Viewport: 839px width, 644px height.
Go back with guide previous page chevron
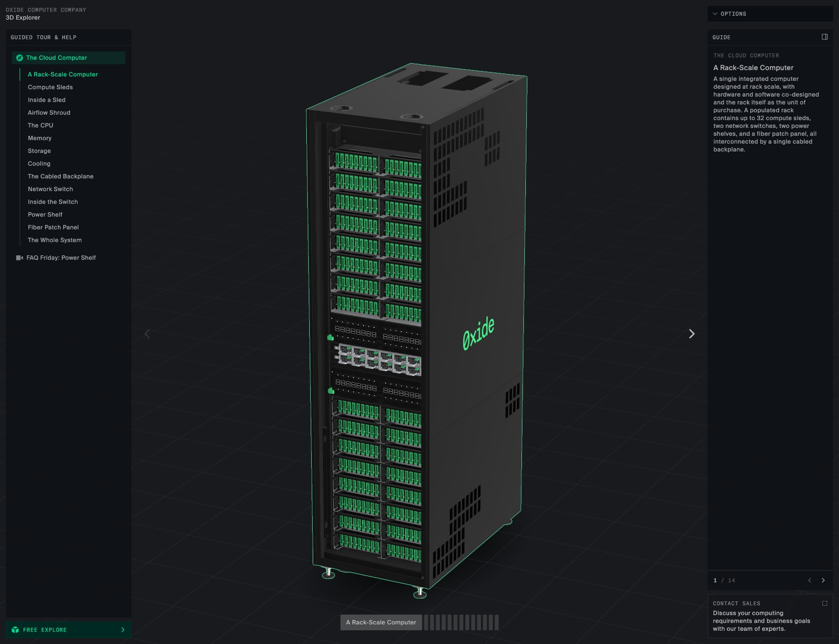[x=810, y=580]
